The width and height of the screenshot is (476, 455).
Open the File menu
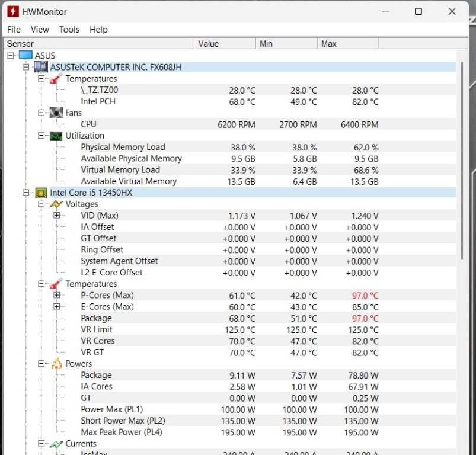14,30
